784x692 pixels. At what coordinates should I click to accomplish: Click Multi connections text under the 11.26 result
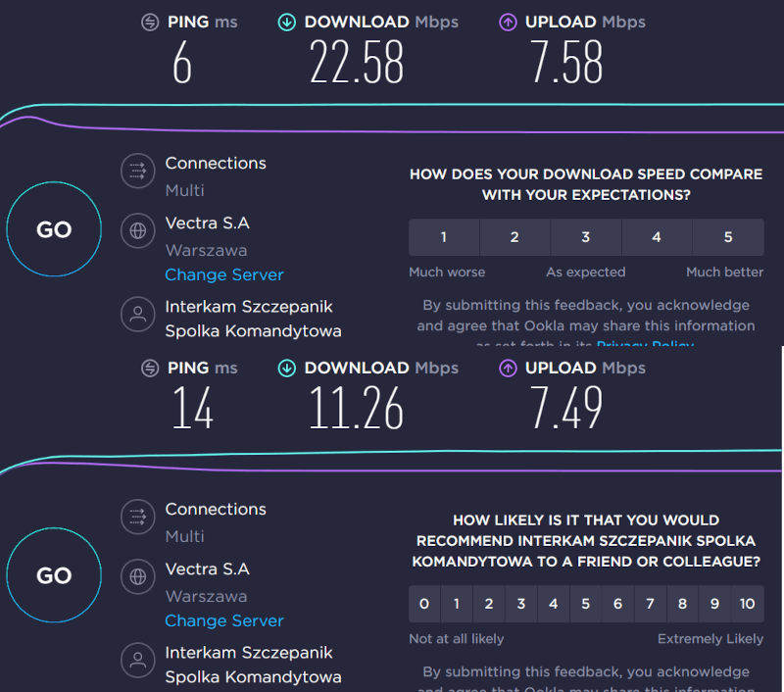click(184, 536)
